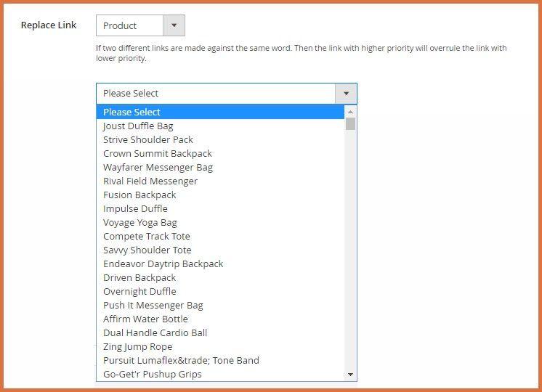The width and height of the screenshot is (542, 392).
Task: Click the Product dropdown arrow button
Action: 174,25
